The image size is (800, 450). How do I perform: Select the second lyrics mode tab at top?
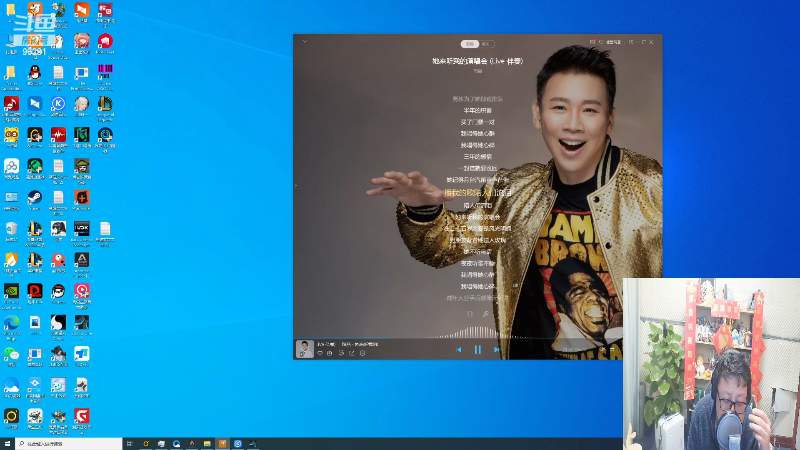486,44
